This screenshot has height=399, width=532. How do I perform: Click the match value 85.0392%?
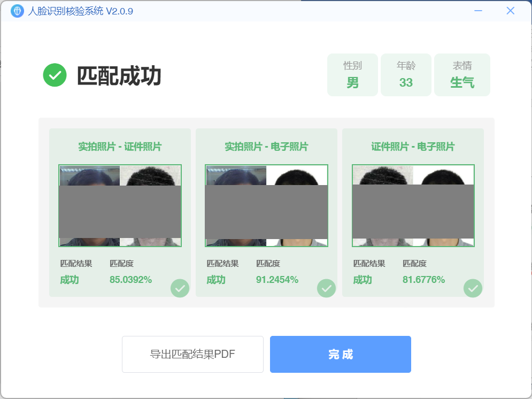click(130, 280)
